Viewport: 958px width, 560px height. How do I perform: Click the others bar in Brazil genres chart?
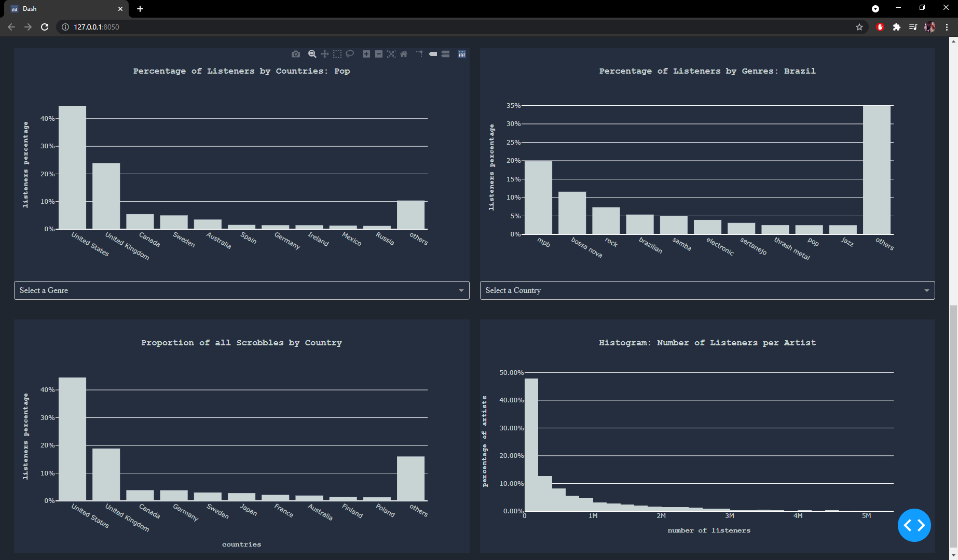point(877,170)
